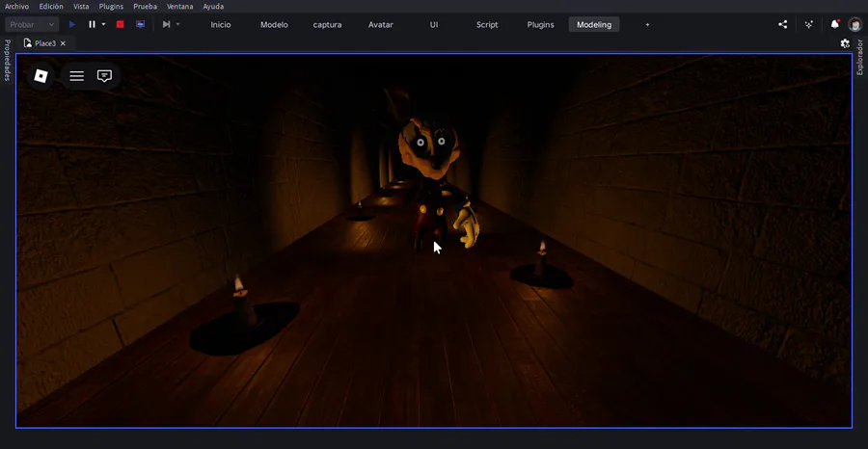Open the Prueba menu
868x449 pixels.
145,7
